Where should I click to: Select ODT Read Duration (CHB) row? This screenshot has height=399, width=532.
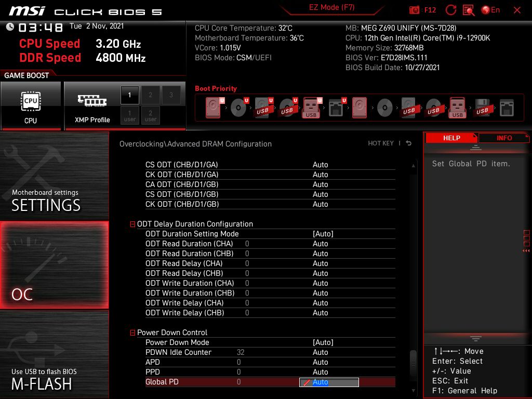[x=270, y=254]
